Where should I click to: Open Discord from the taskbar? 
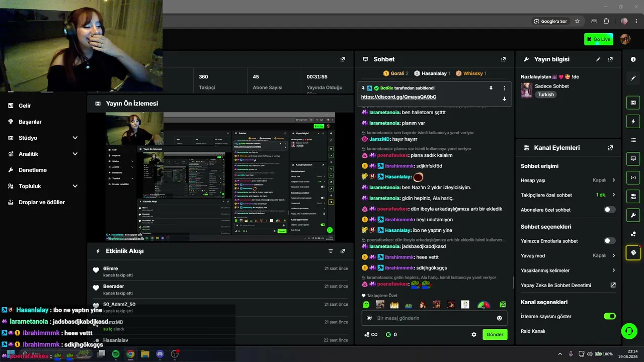(x=160, y=354)
